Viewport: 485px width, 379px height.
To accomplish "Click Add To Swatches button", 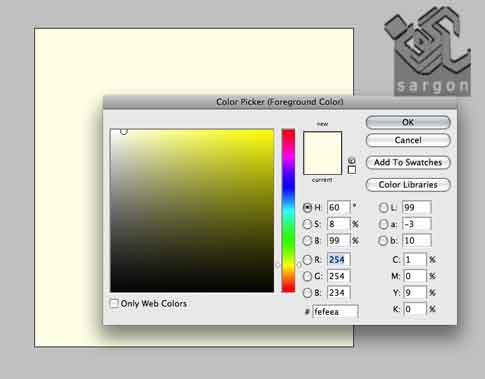I will click(x=408, y=162).
